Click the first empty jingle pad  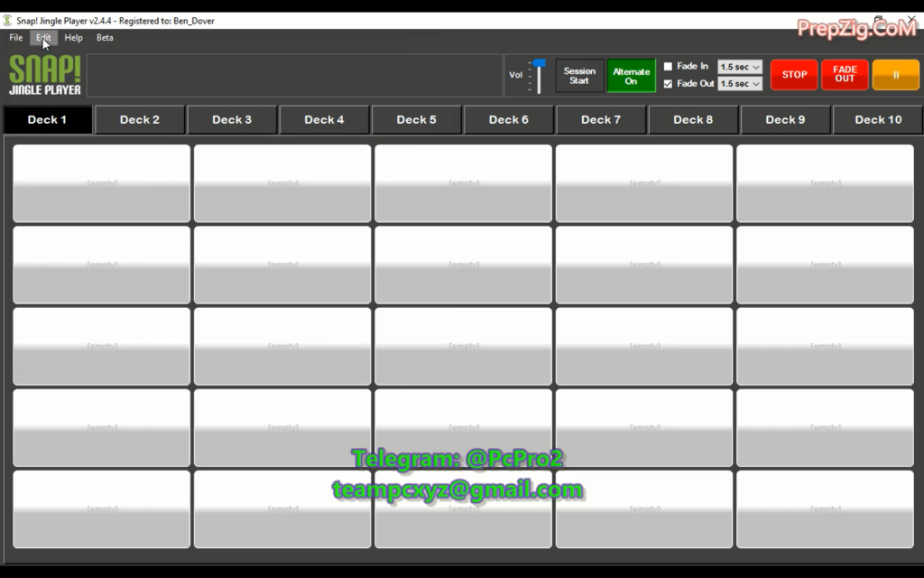(102, 183)
